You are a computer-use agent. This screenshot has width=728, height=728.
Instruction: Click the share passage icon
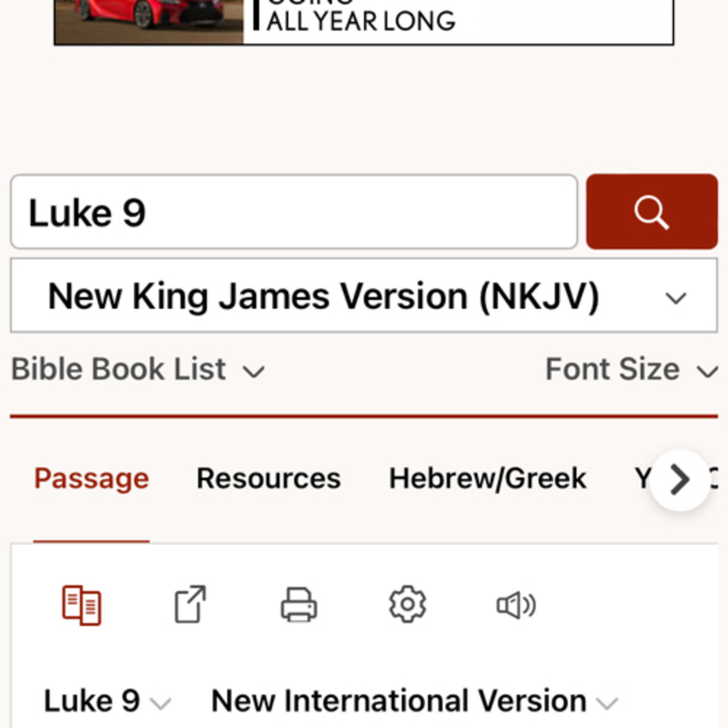click(190, 604)
